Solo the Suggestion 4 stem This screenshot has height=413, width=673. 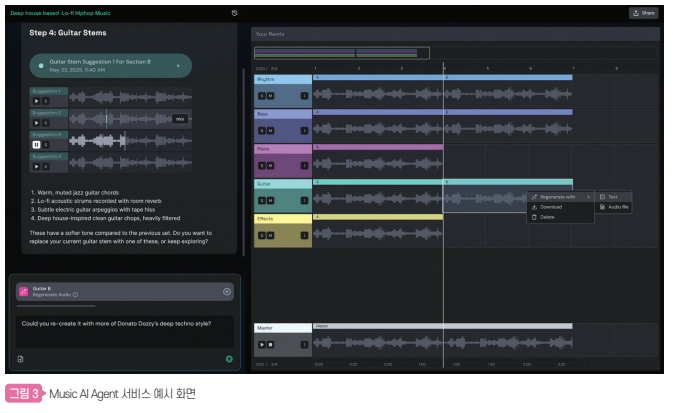click(x=46, y=165)
